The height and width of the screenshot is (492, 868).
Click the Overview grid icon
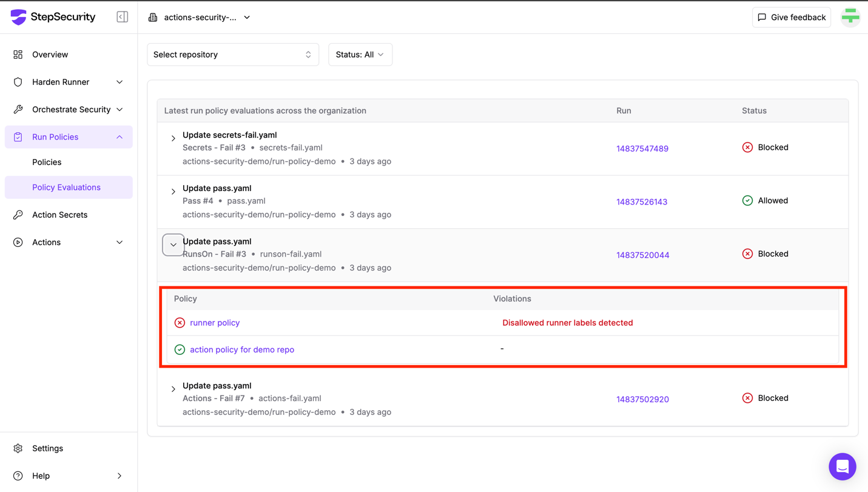tap(18, 55)
